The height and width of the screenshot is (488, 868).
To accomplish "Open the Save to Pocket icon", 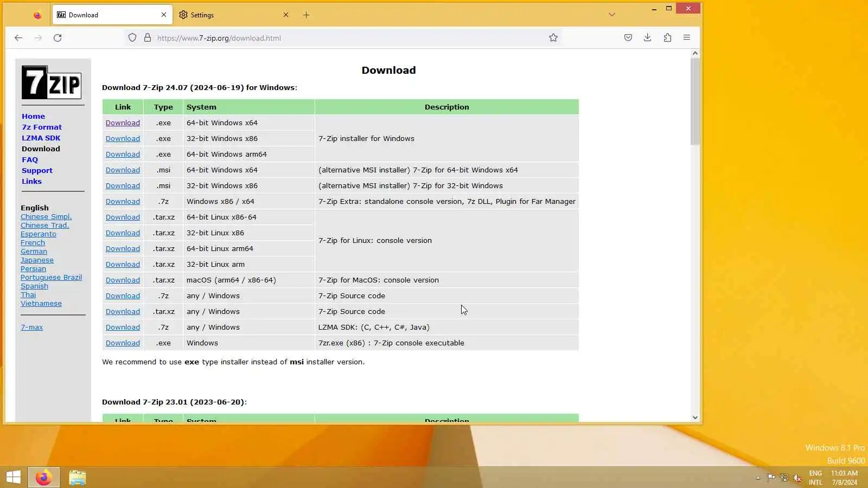I will [628, 38].
